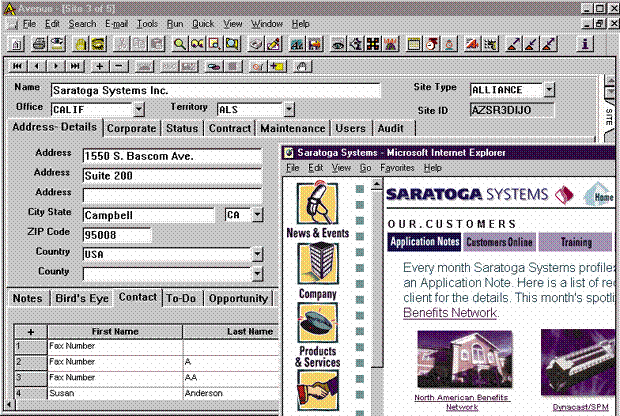Image resolution: width=620 pixels, height=416 pixels.
Task: Open Favorites menu in Internet Explorer
Action: pyautogui.click(x=397, y=168)
